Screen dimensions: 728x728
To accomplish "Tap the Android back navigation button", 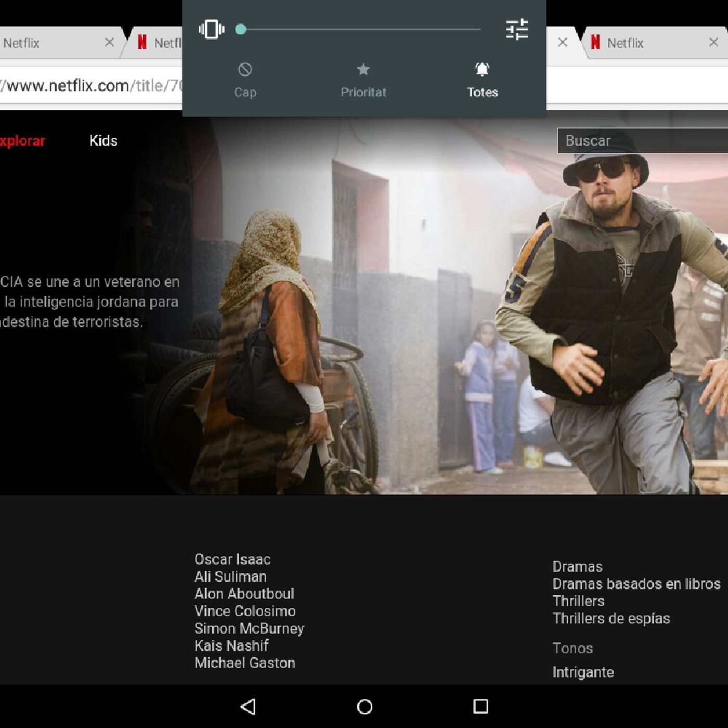I will pos(248,706).
